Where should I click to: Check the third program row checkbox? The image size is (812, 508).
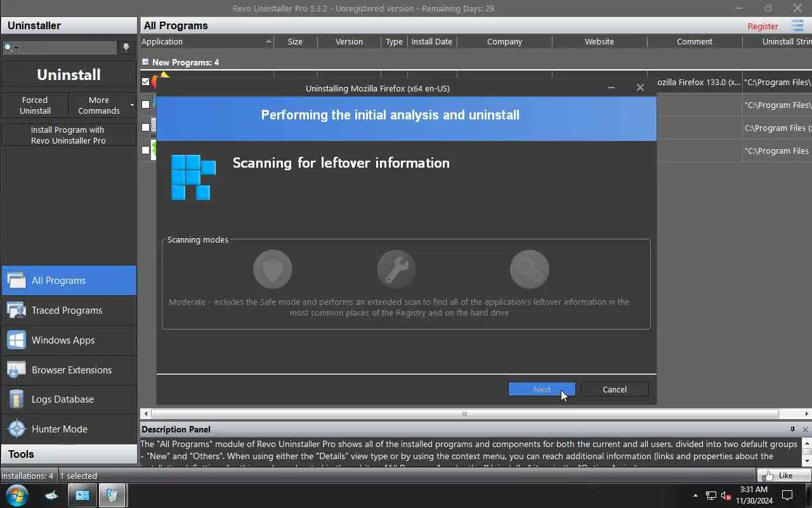tap(145, 127)
